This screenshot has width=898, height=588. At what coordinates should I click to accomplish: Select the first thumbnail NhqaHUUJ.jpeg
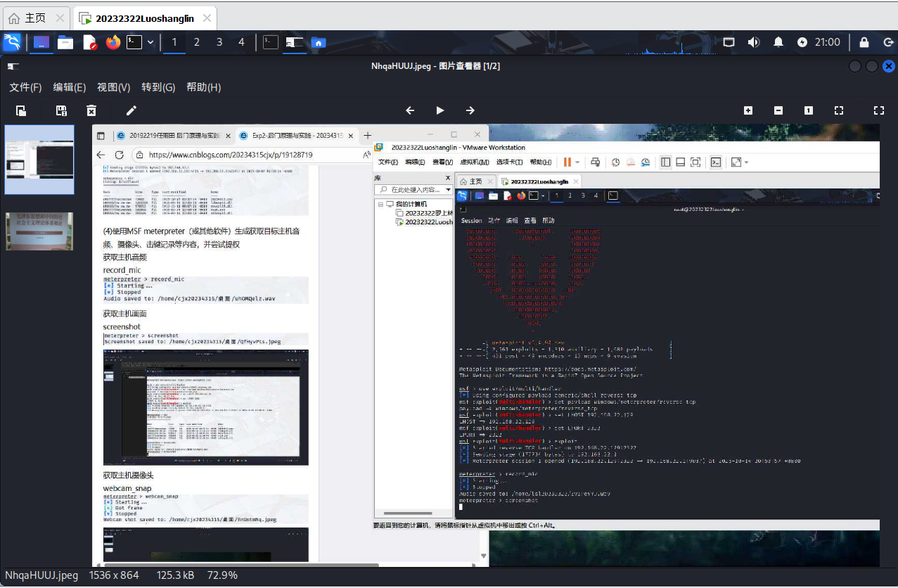(39, 160)
